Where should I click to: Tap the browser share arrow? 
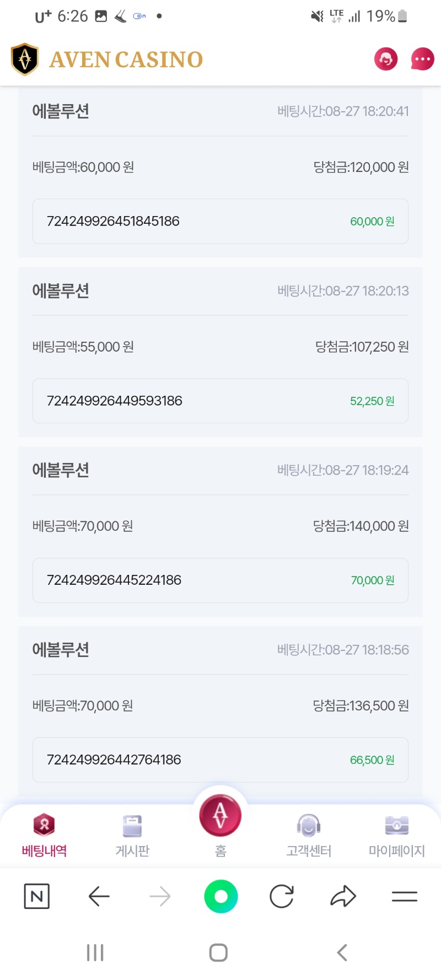click(x=343, y=896)
